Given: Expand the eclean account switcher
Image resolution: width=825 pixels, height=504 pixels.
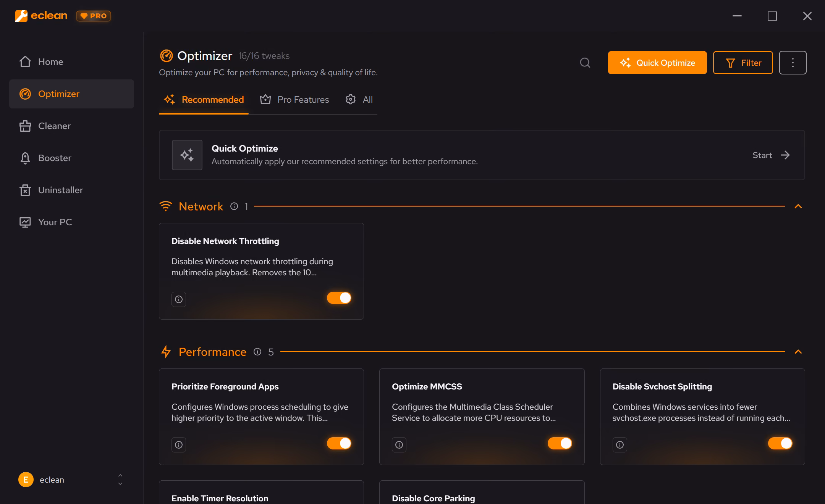Looking at the screenshot, I should (x=120, y=480).
